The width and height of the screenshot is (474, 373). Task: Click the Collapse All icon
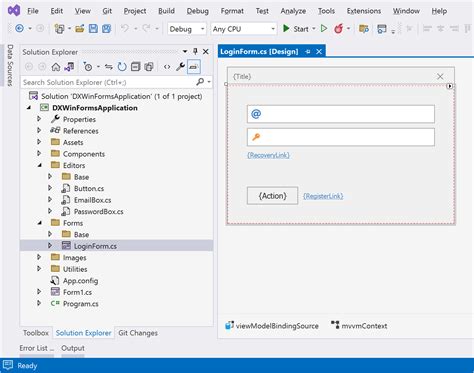pos(135,67)
